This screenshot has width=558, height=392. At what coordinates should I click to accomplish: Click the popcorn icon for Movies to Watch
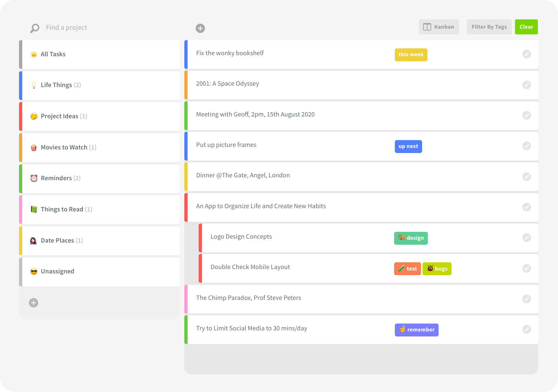[34, 147]
